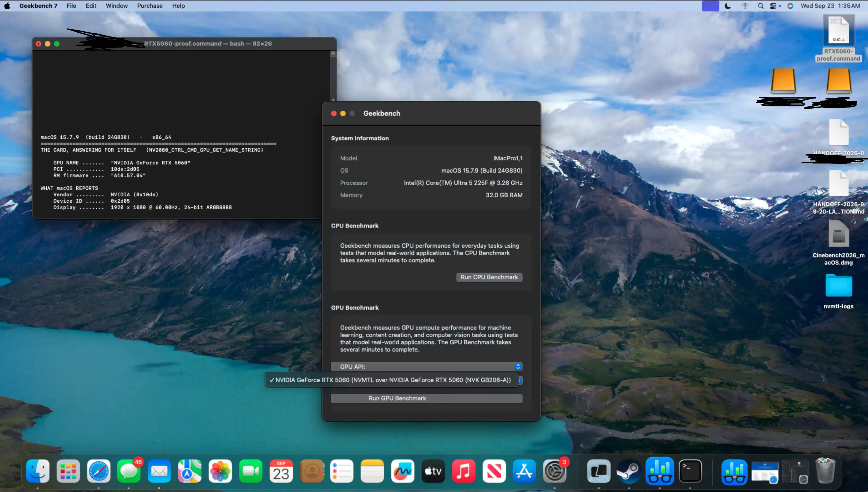Open Safari from the Dock
Viewport: 868px width, 492px height.
(x=98, y=471)
